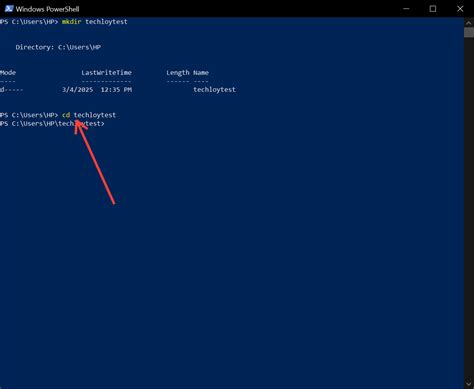This screenshot has height=389, width=474.
Task: Click the 'mkdir' command text
Action: click(71, 22)
